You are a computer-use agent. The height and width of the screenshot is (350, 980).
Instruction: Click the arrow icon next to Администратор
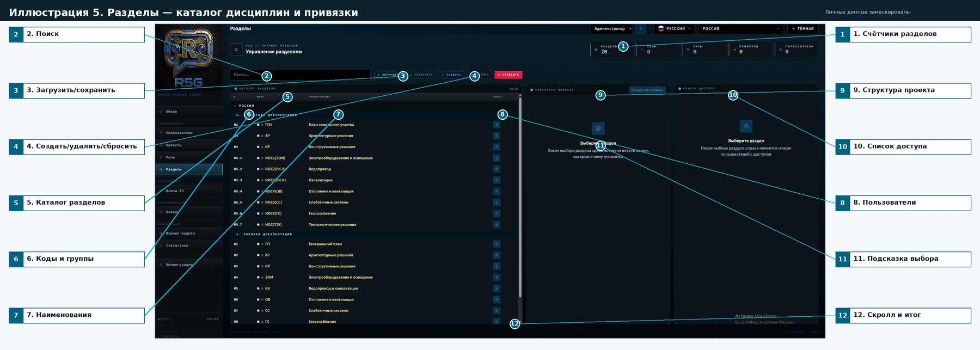641,29
